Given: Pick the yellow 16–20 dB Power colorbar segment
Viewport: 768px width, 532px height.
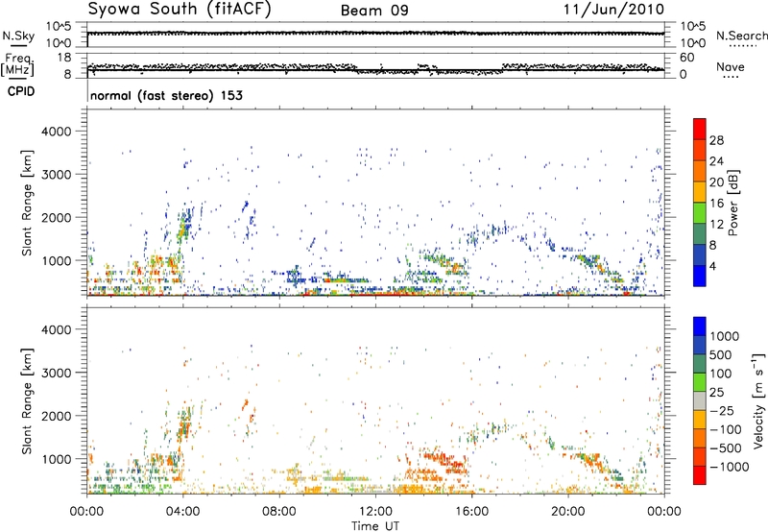Looking at the screenshot, I should coord(700,192).
